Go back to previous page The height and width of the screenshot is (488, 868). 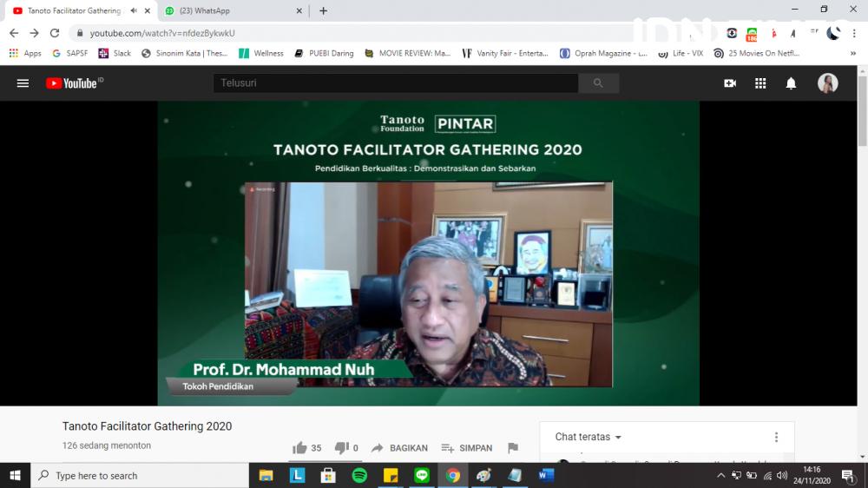point(14,33)
